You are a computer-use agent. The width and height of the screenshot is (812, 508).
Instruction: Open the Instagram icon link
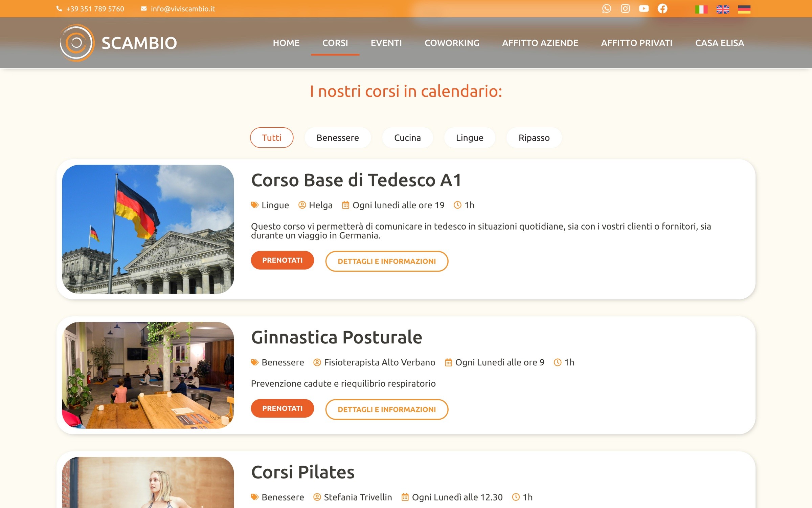click(625, 8)
